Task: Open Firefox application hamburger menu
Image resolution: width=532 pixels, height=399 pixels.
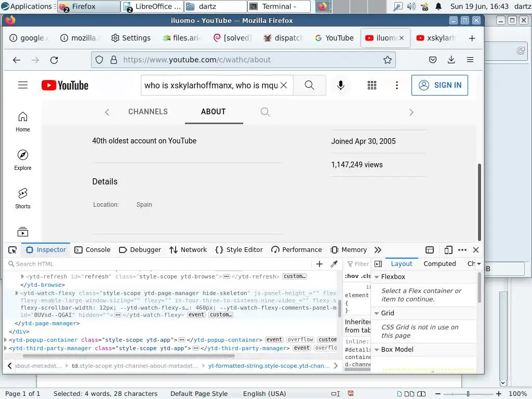Action: (470, 60)
